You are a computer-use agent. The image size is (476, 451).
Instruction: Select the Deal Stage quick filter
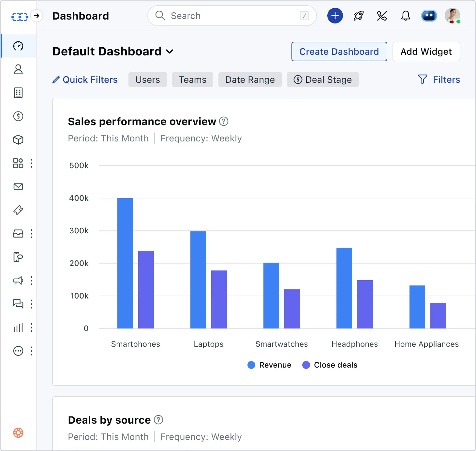(x=323, y=80)
